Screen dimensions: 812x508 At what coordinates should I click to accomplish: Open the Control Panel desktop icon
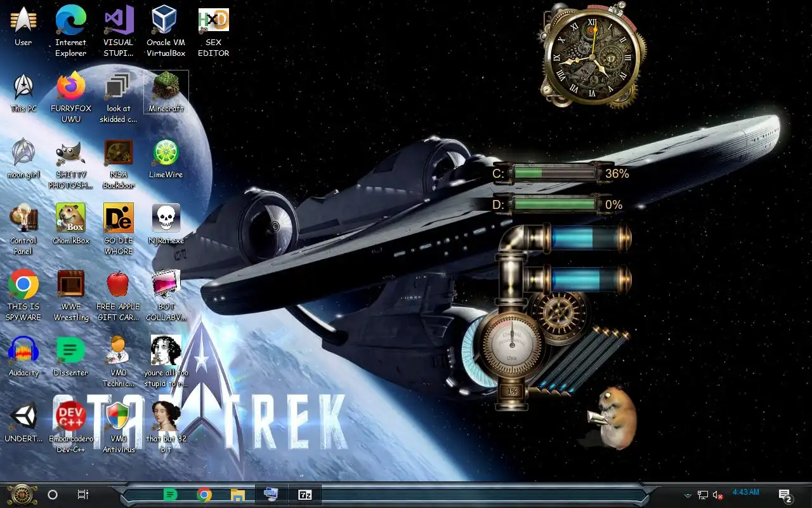coord(23,229)
